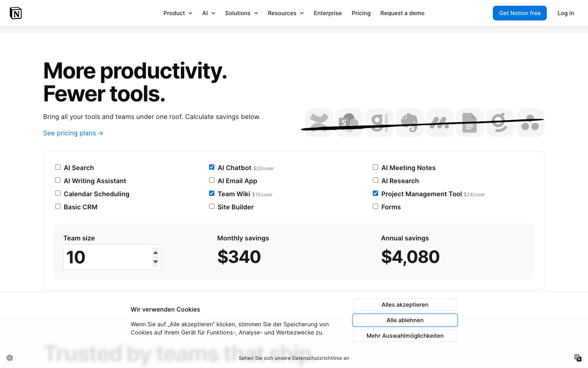This screenshot has height=368, width=588.
Task: Click the Asana three-dots icon
Action: click(530, 123)
